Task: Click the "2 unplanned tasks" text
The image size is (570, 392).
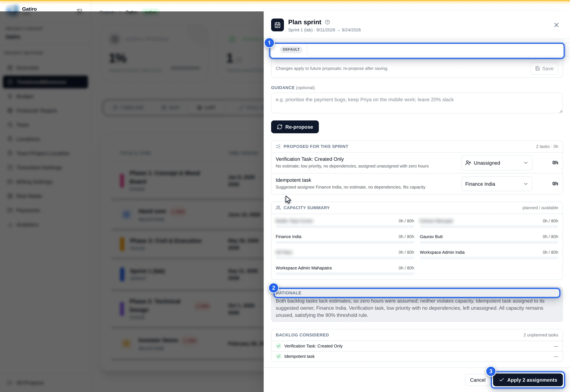Action: [x=541, y=335]
